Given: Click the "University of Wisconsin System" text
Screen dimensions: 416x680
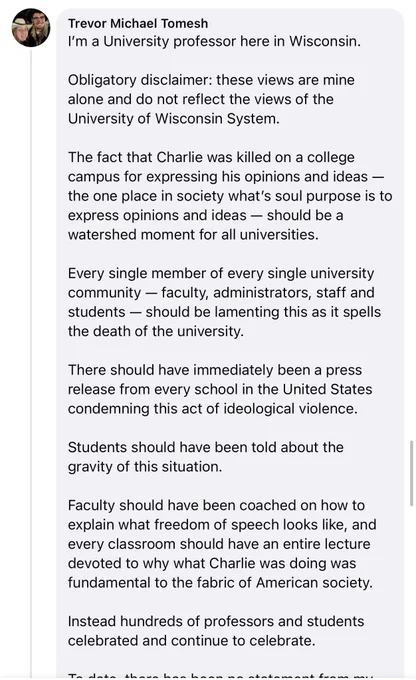Looking at the screenshot, I should click(x=174, y=119).
